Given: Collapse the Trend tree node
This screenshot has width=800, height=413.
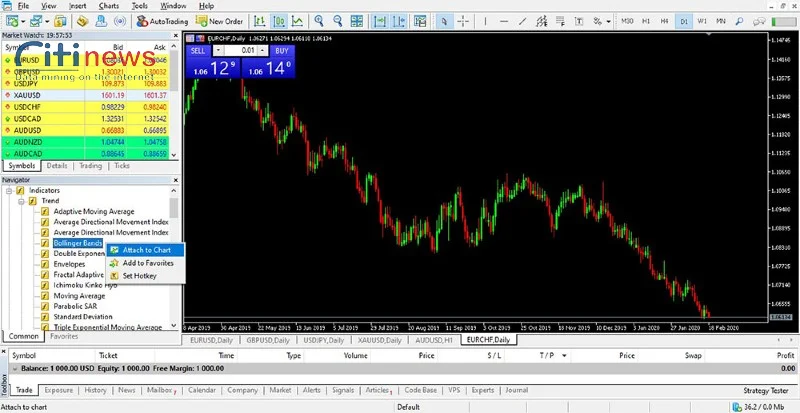Looking at the screenshot, I should point(21,201).
